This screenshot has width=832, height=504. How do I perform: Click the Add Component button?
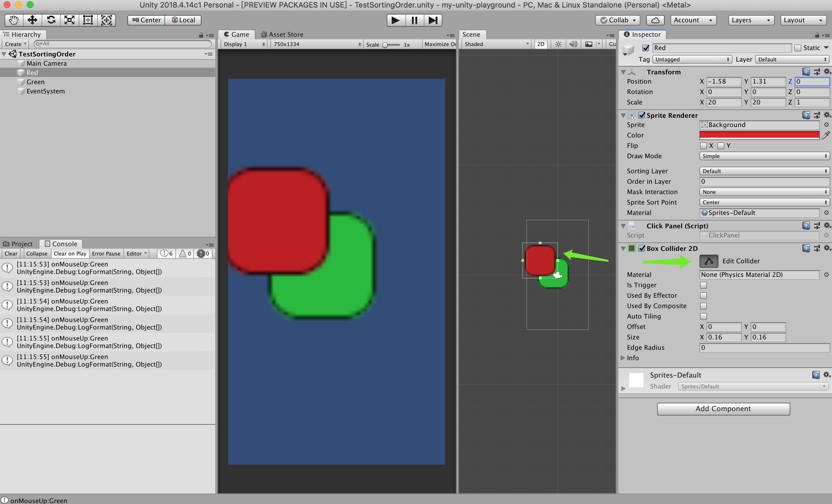tap(723, 409)
